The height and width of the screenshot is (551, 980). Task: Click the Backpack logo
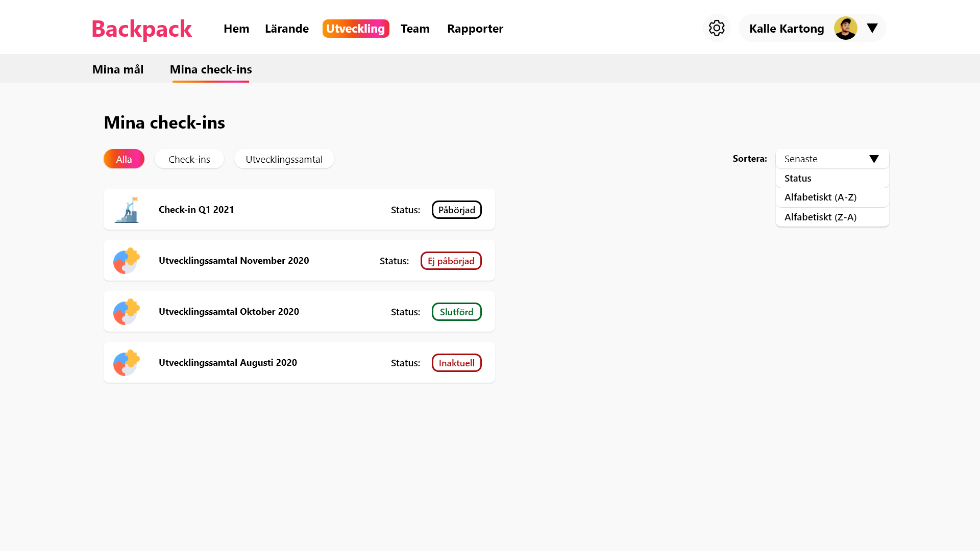coord(141,29)
